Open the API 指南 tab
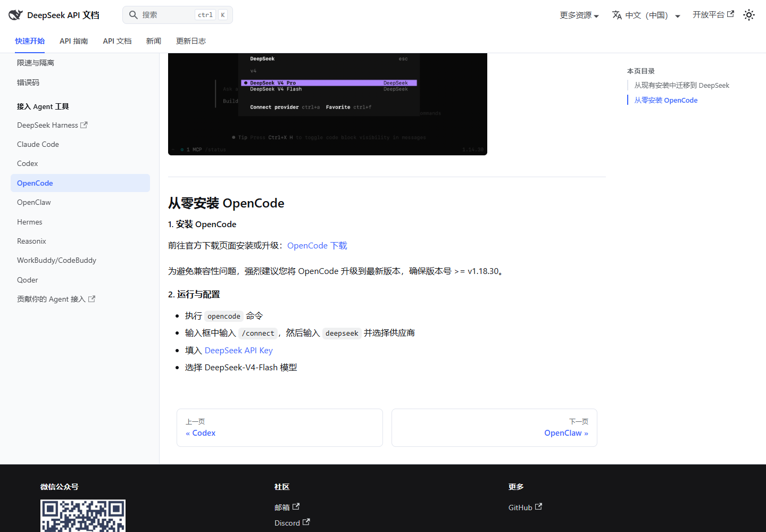The image size is (766, 532). pos(74,41)
